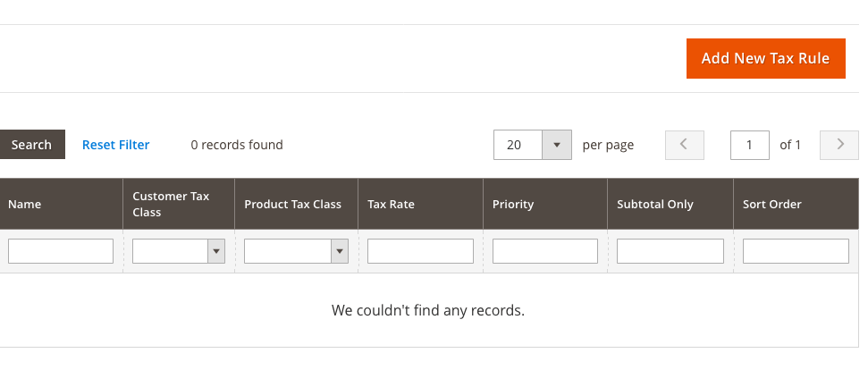Focus the Sort Order filter input
Viewport: 868px width, 370px height.
(x=796, y=251)
